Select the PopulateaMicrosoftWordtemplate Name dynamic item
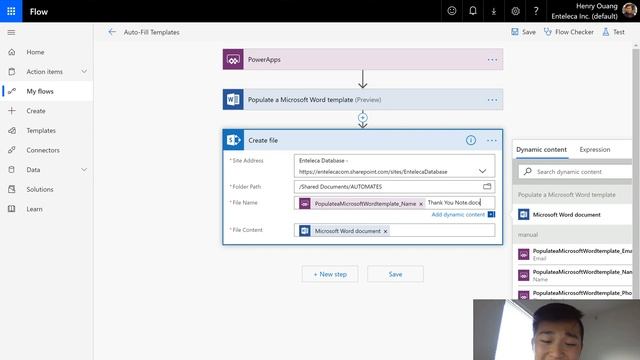640x360 pixels. point(572,275)
